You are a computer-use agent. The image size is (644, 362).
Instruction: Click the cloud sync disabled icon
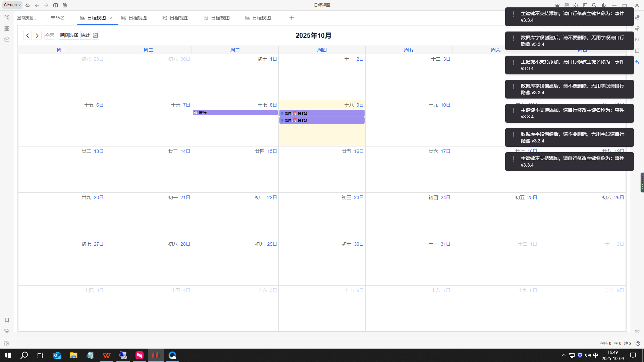click(x=28, y=5)
